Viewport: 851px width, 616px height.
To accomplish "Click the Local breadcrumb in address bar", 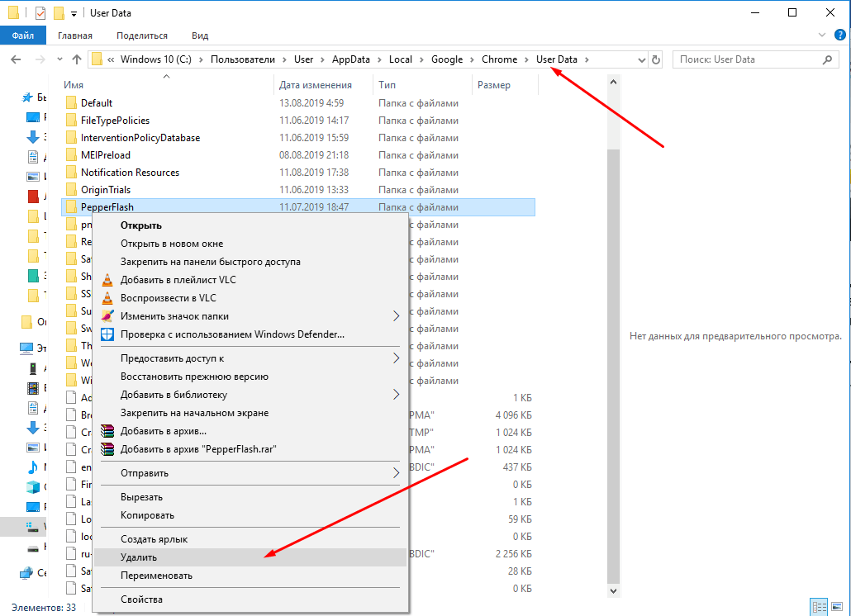I will tap(401, 59).
